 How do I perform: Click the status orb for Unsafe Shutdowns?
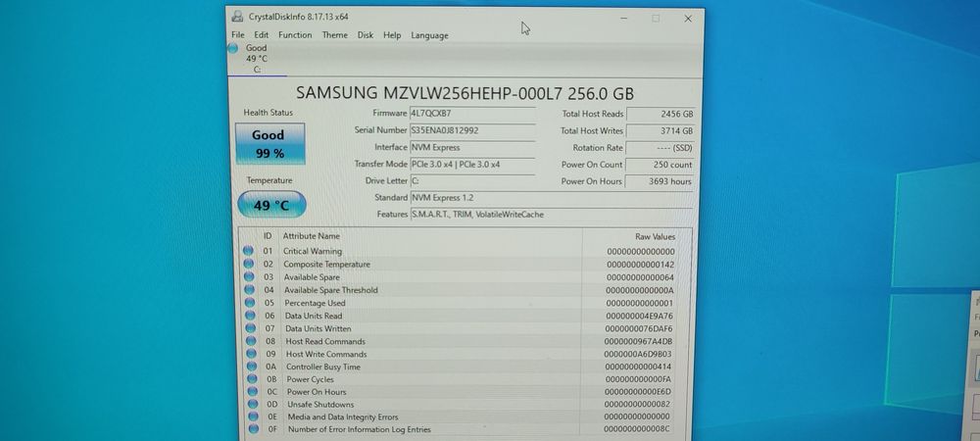point(253,404)
